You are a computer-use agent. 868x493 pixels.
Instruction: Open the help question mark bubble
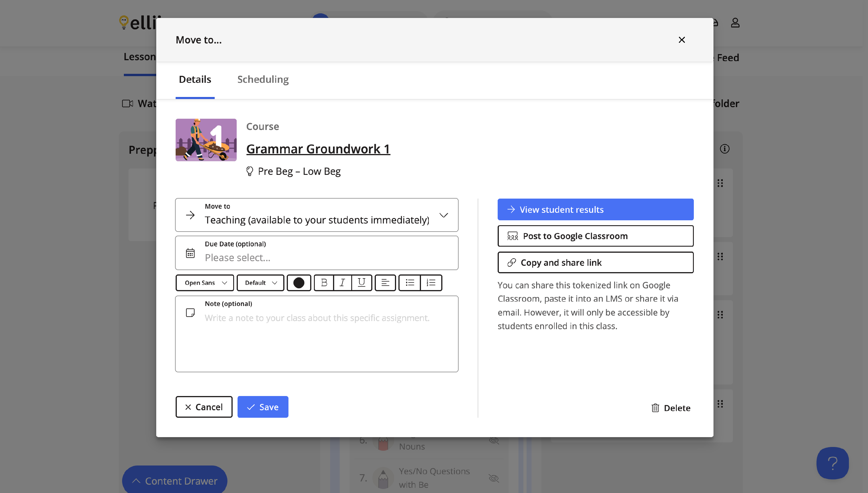pyautogui.click(x=832, y=463)
